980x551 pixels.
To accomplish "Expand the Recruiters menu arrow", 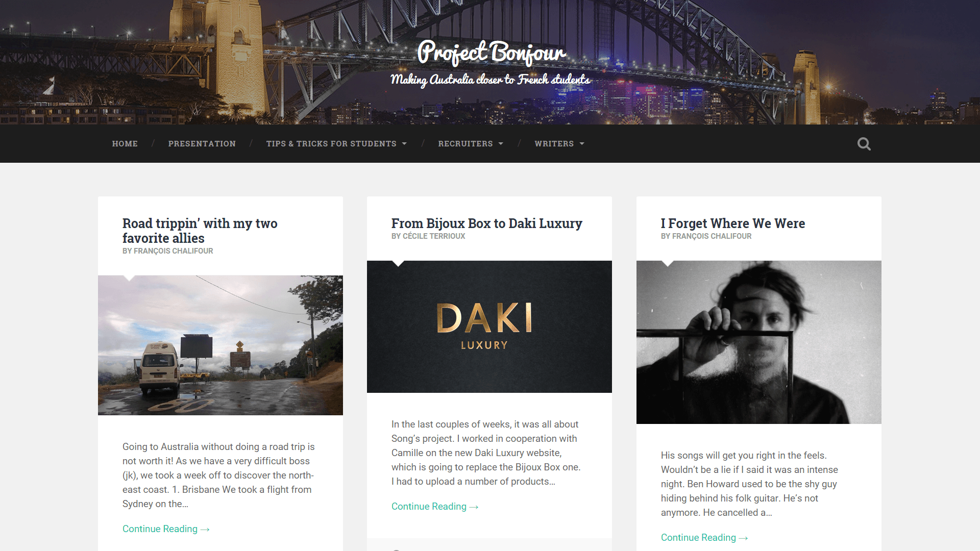I will (501, 144).
